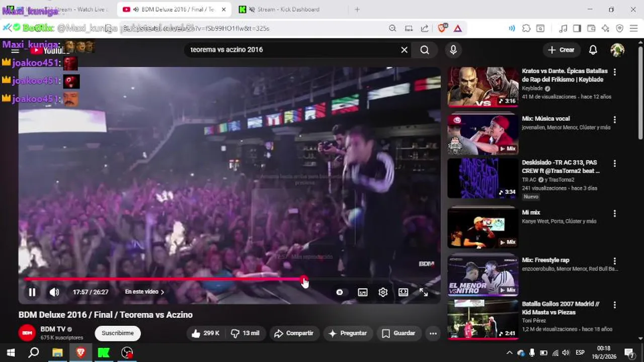Close the BDM Deluxe 2016 tab
Screen dimensions: 644x362
(224, 9)
